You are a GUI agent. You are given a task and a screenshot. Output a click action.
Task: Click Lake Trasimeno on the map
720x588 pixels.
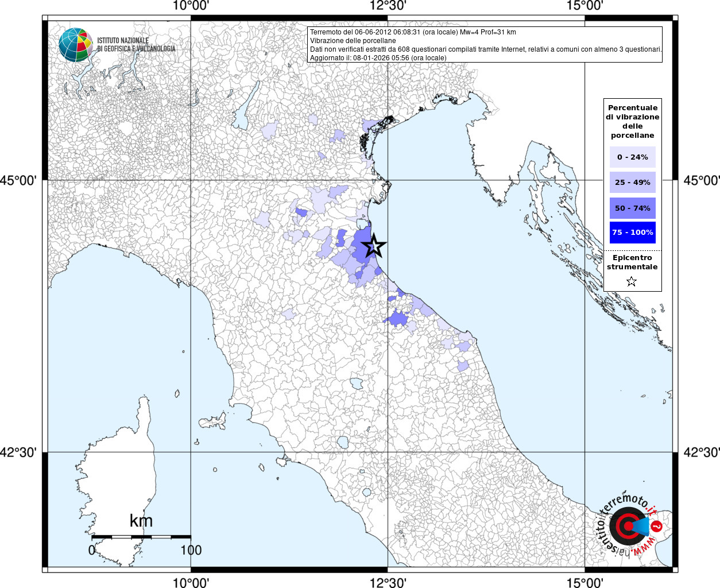pyautogui.click(x=357, y=383)
